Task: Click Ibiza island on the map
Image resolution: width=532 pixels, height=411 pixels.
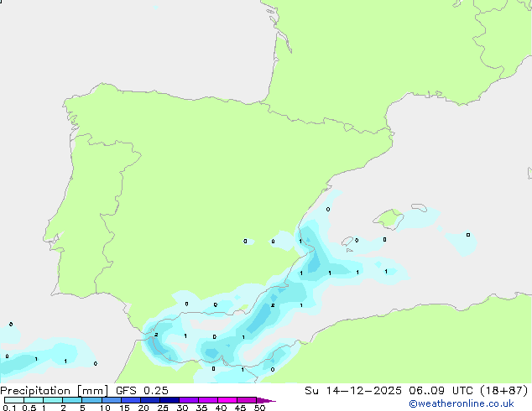Action: [347, 241]
